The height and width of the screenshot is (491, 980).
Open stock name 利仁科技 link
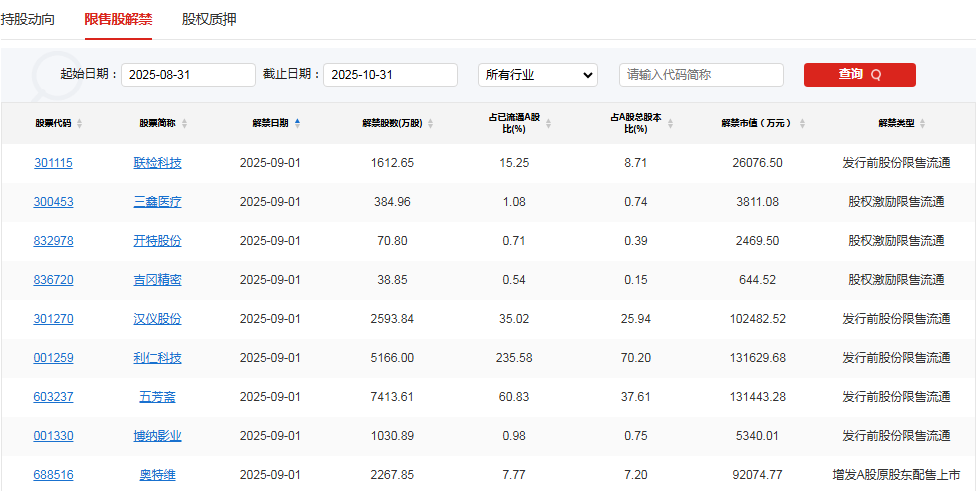pyautogui.click(x=158, y=358)
